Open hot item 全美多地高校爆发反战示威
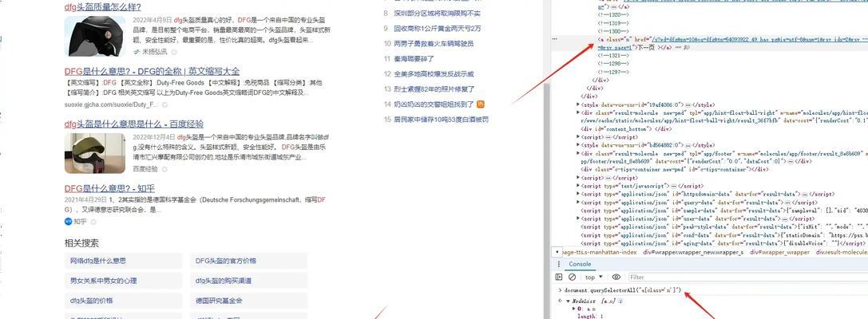This screenshot has width=868, height=319. 434,73
